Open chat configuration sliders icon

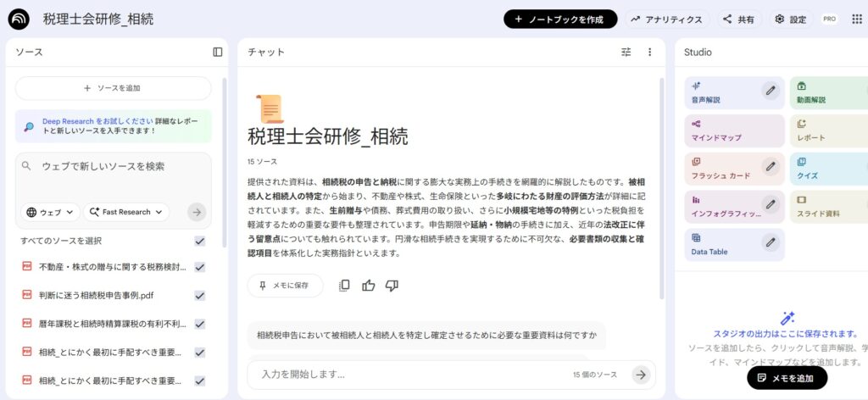coord(626,52)
